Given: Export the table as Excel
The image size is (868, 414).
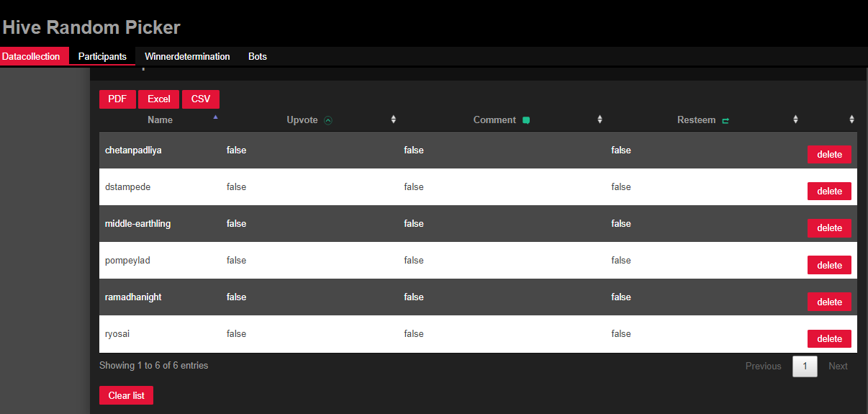Looking at the screenshot, I should [x=159, y=99].
